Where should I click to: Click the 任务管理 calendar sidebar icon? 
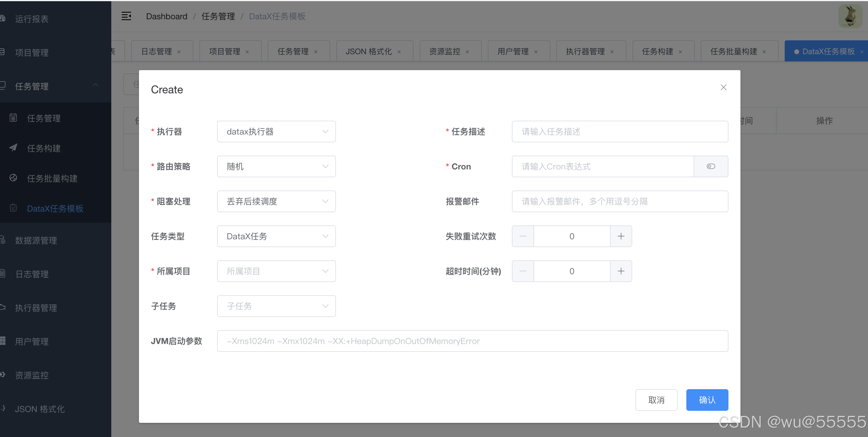[13, 118]
